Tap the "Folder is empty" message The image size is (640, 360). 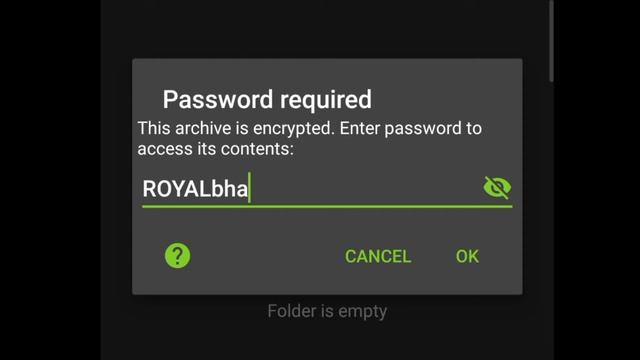click(x=327, y=311)
